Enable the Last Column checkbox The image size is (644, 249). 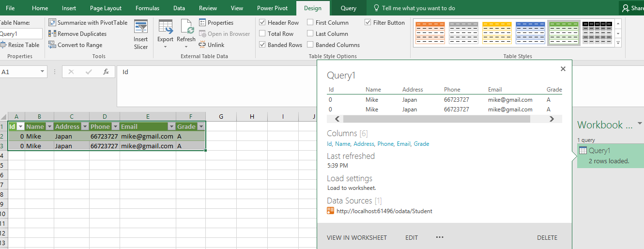pyautogui.click(x=310, y=34)
